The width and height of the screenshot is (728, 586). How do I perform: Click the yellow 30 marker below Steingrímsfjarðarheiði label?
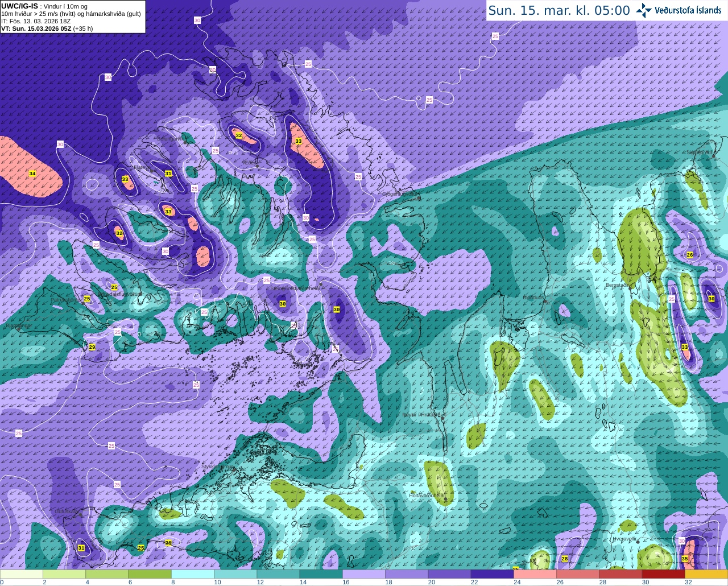pyautogui.click(x=283, y=304)
